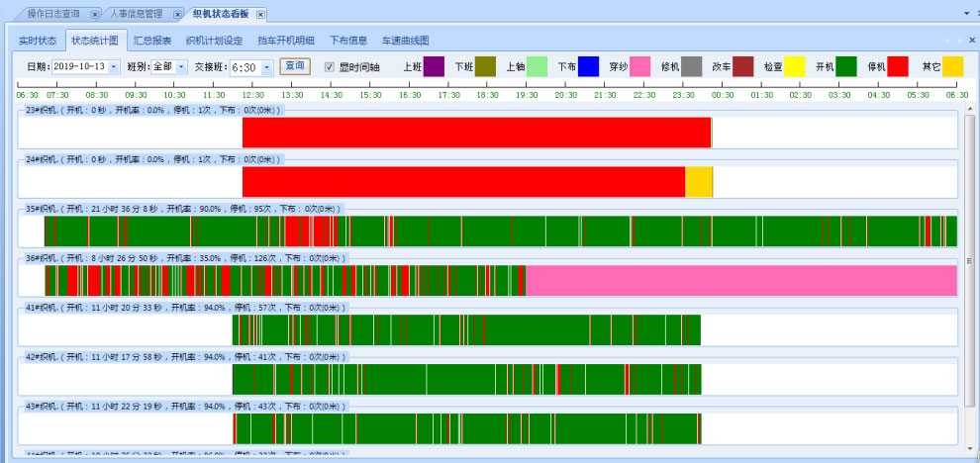The height and width of the screenshot is (463, 980).
Task: Click the 查询 button
Action: [x=295, y=66]
